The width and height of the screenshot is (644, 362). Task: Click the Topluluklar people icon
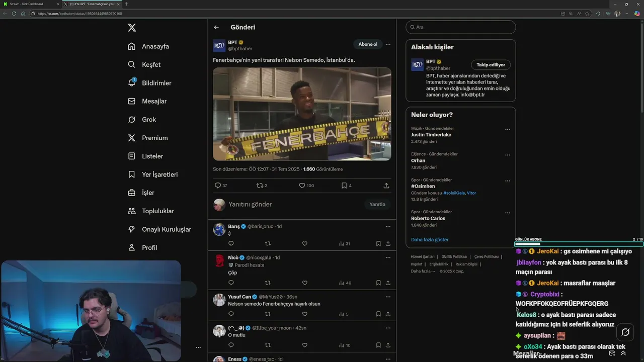point(132,211)
